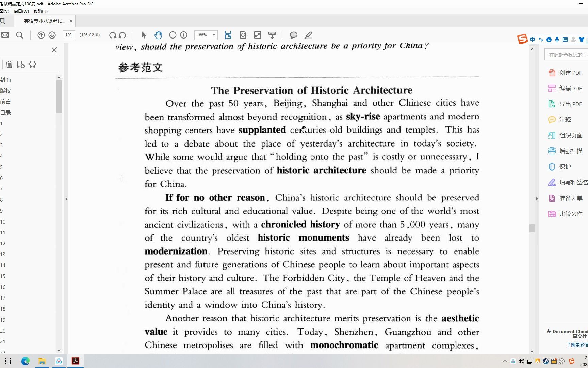Click the 了解更多信息 link
The image size is (588, 368).
(x=577, y=345)
